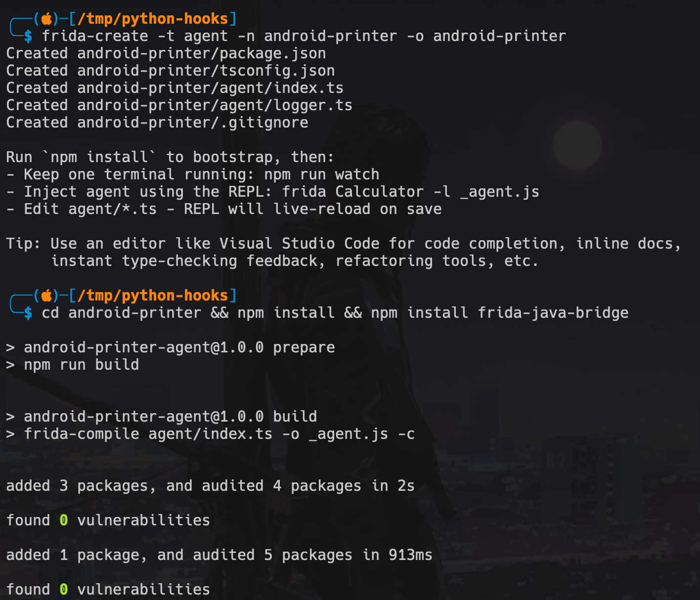This screenshot has width=700, height=600.
Task: Click the green 0 in the last line
Action: pos(64,590)
